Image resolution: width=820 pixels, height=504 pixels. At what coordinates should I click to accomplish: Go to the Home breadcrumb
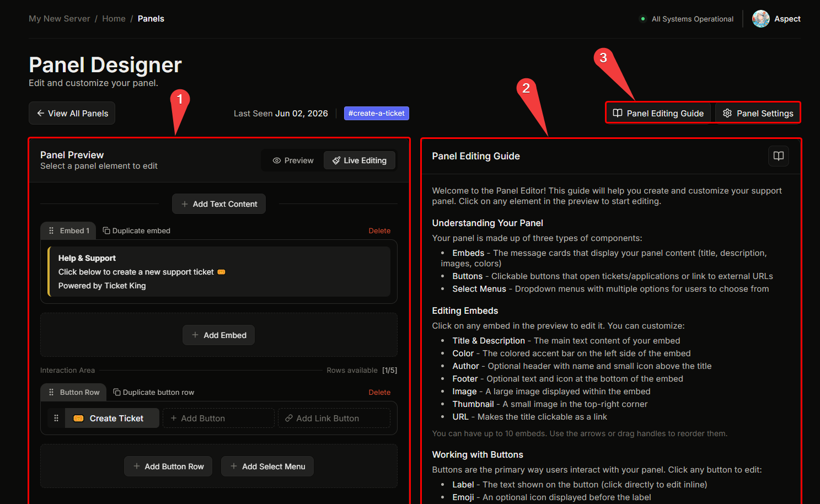114,19
